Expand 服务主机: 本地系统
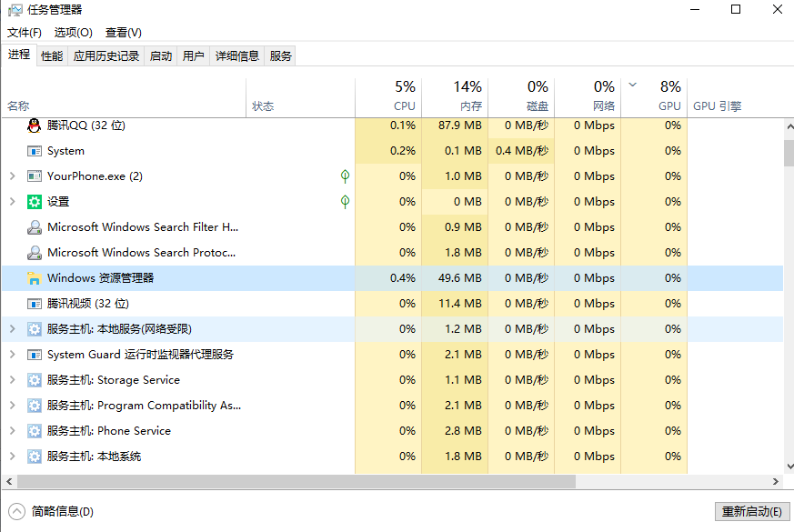 pos(12,457)
